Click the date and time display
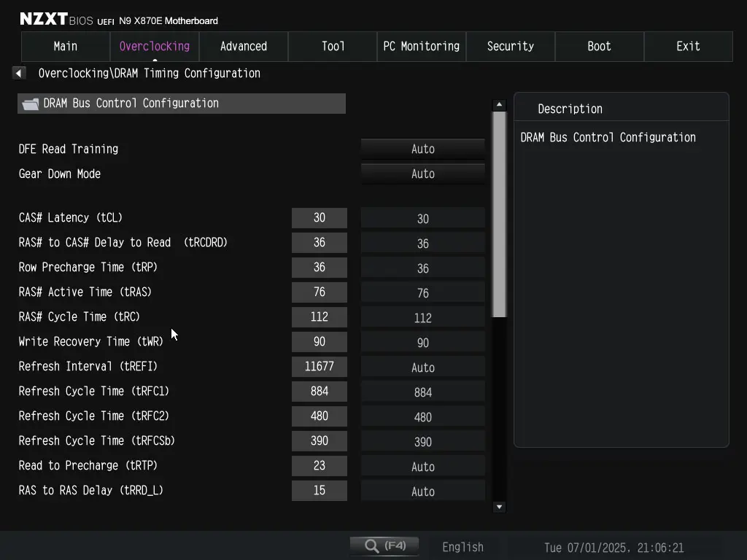Image resolution: width=747 pixels, height=560 pixels. [x=614, y=548]
